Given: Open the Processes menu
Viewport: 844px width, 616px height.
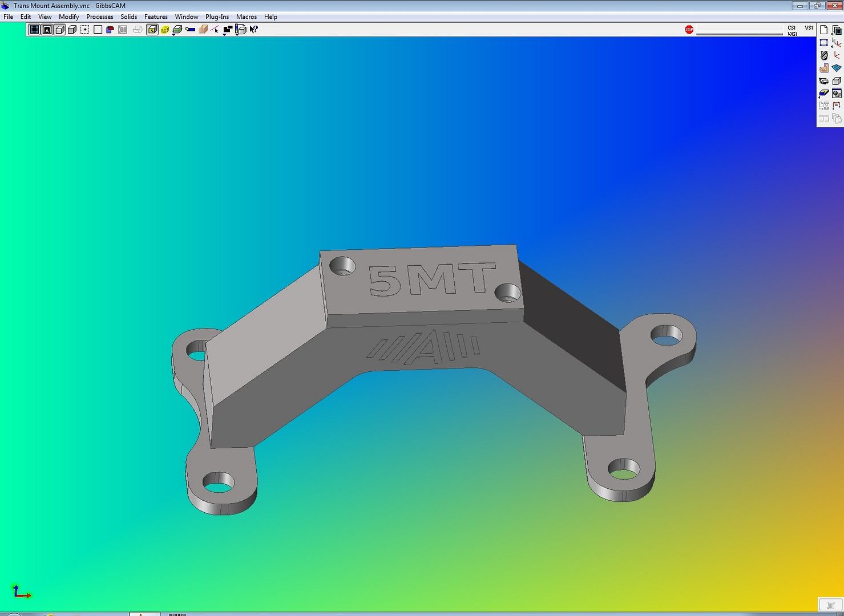Looking at the screenshot, I should 100,17.
